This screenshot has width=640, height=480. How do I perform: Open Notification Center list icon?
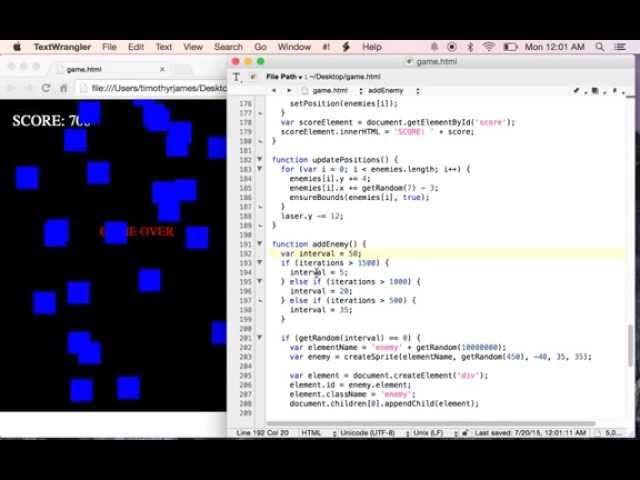pos(620,47)
